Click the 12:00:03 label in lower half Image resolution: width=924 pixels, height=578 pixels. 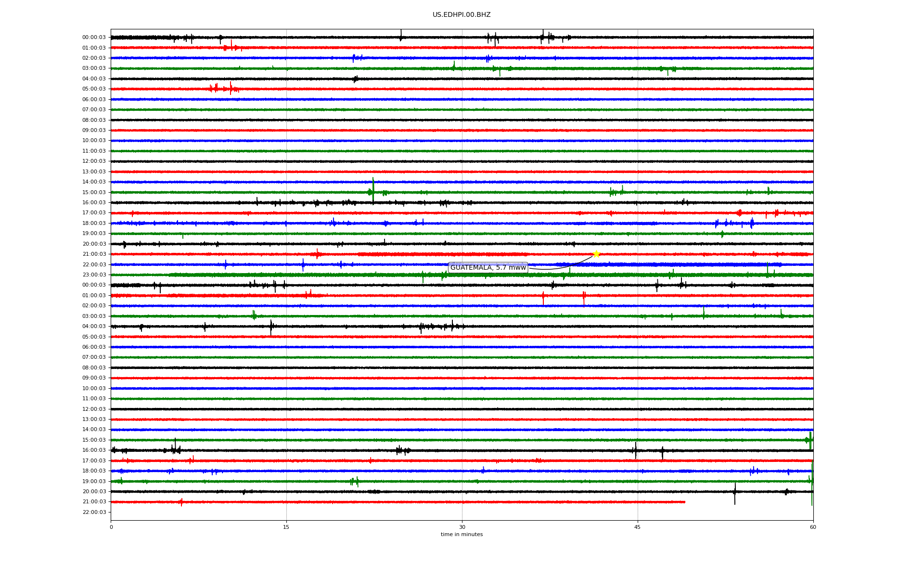94,409
